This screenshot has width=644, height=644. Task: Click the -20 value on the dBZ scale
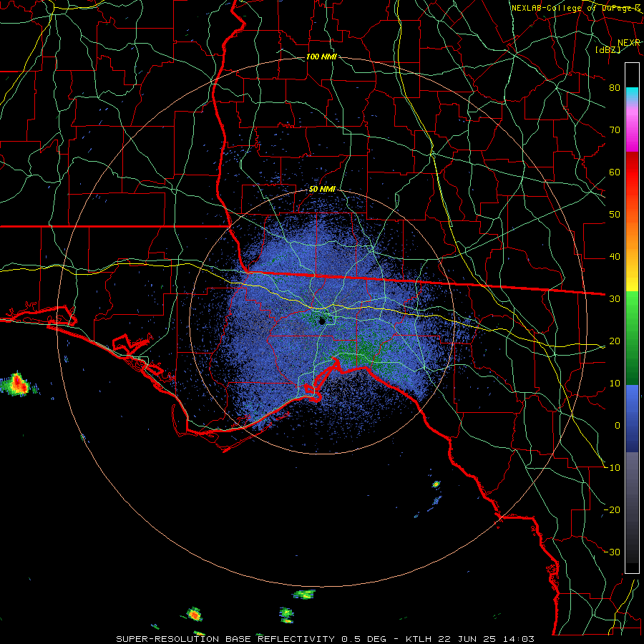click(613, 510)
